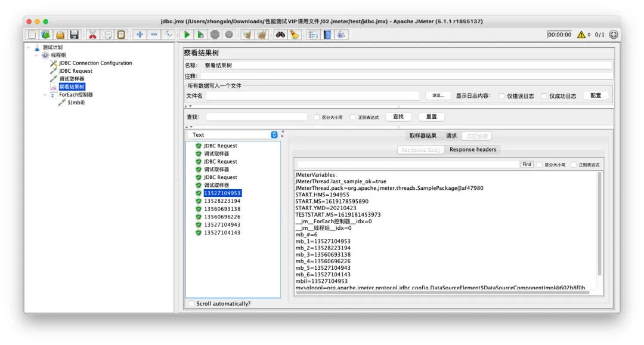
Task: Check 区分大小写 beside the Find button
Action: point(540,165)
